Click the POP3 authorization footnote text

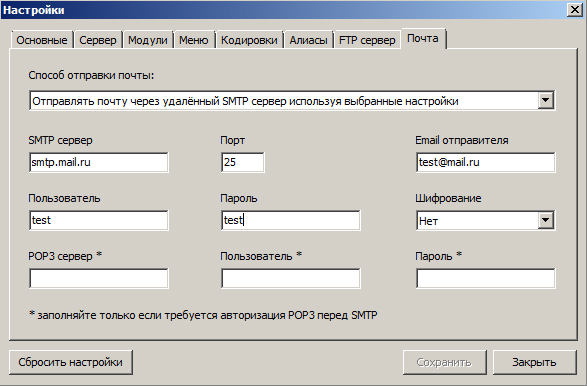point(203,315)
